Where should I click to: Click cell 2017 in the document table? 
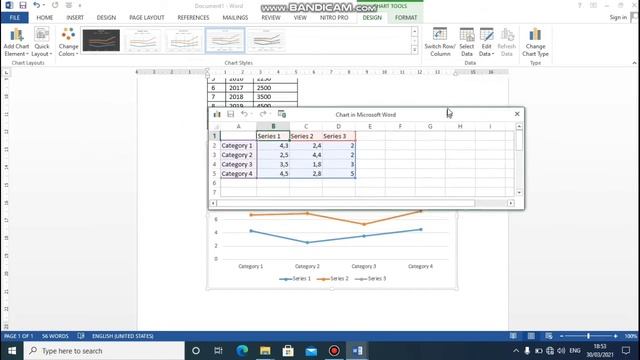tap(239, 88)
